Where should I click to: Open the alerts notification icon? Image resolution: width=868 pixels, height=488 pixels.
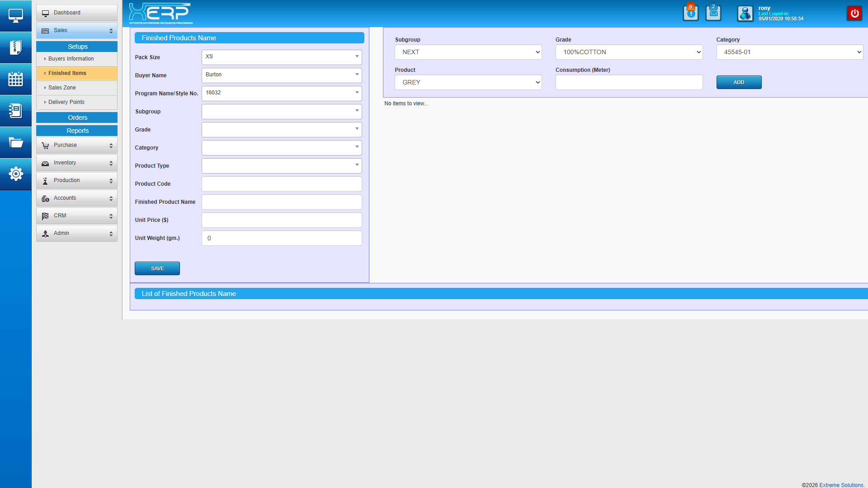tap(690, 13)
